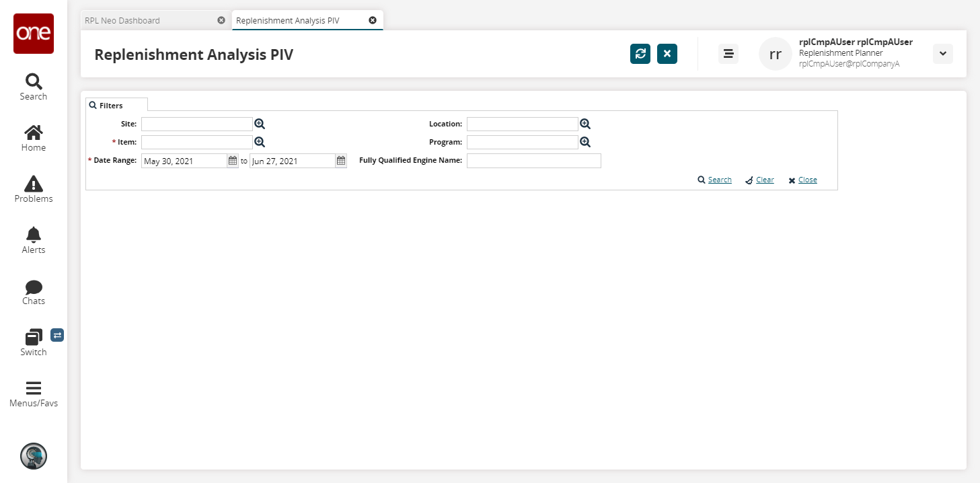Click the teal X close button in header
Image resolution: width=980 pixels, height=483 pixels.
pyautogui.click(x=667, y=54)
